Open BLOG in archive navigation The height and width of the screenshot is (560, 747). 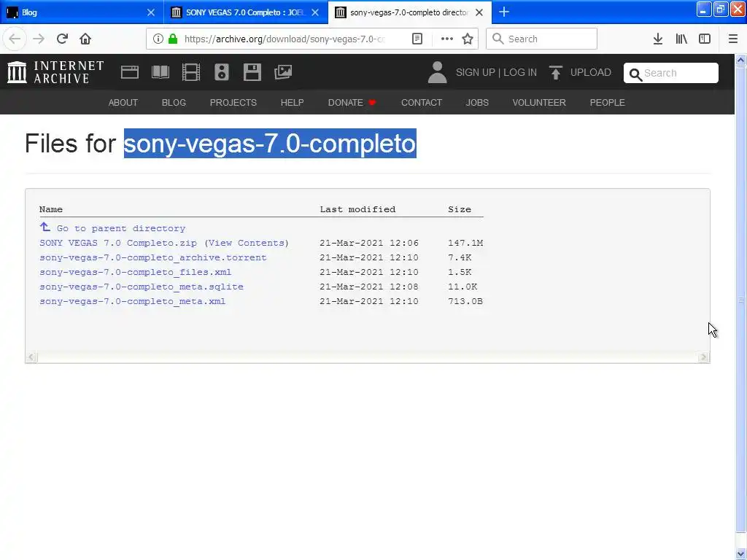pyautogui.click(x=174, y=102)
